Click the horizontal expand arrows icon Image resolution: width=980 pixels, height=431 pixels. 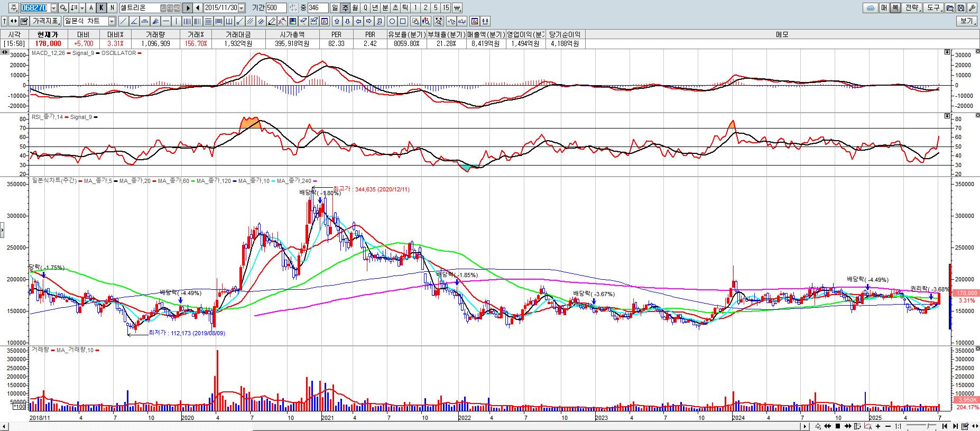13,21
